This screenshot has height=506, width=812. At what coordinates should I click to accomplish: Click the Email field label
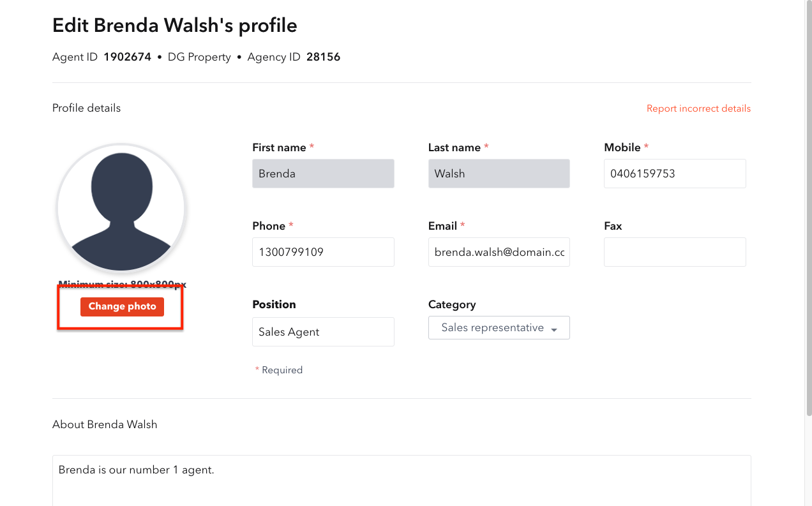click(x=442, y=226)
